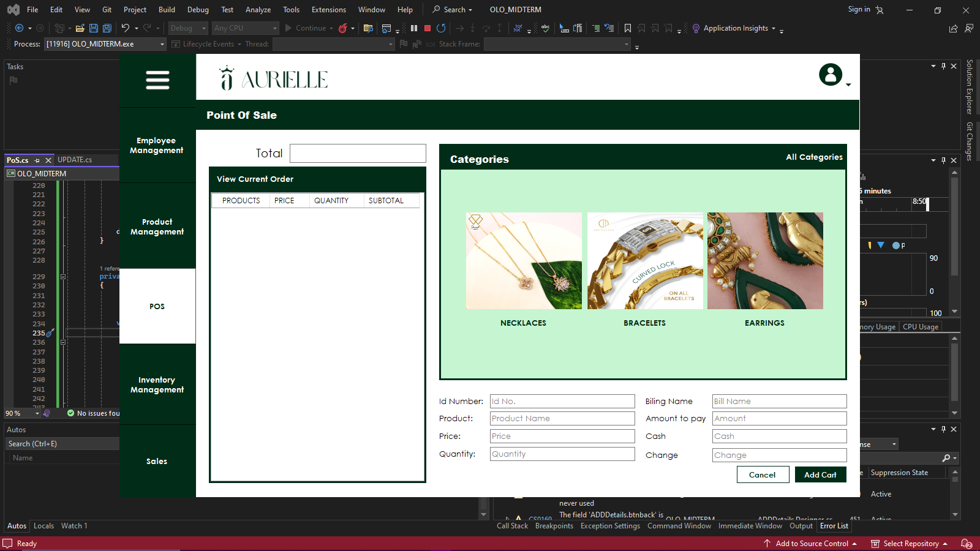The height and width of the screenshot is (551, 980).
Task: Switch to the Locals tab
Action: pyautogui.click(x=43, y=526)
